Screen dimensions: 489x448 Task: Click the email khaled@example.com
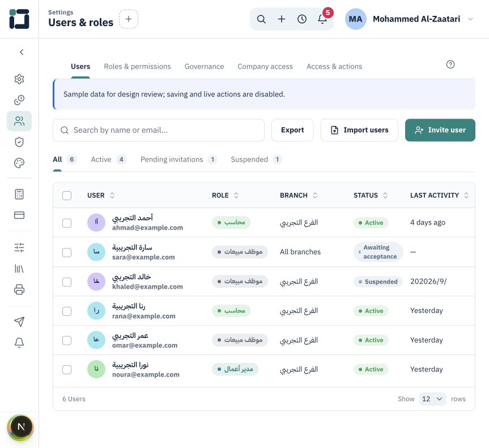click(x=147, y=286)
